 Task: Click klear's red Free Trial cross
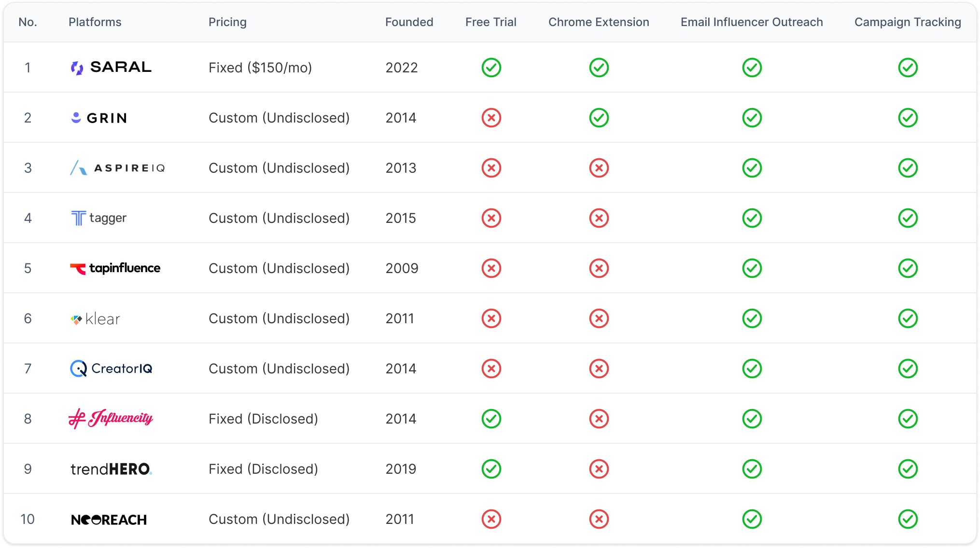(x=491, y=318)
